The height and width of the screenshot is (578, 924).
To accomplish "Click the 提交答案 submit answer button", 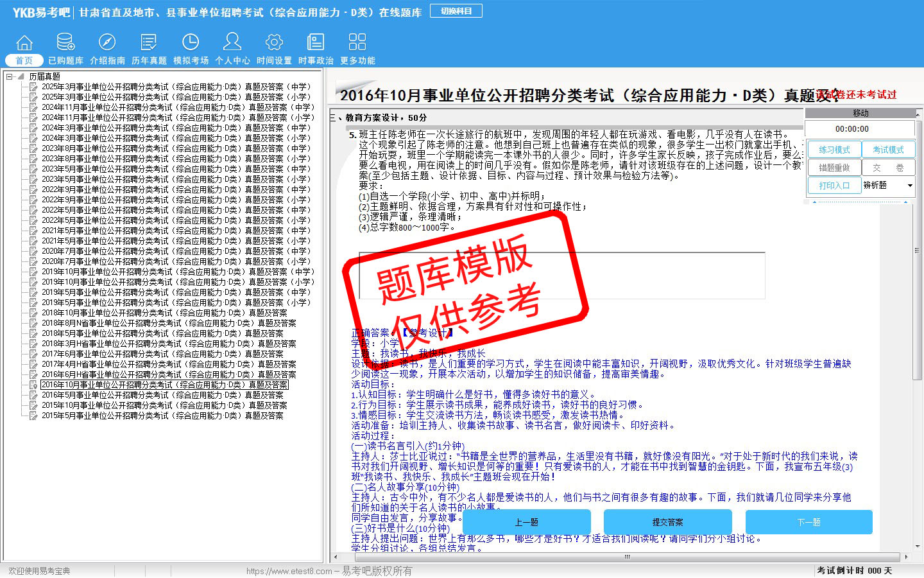I will tap(668, 522).
